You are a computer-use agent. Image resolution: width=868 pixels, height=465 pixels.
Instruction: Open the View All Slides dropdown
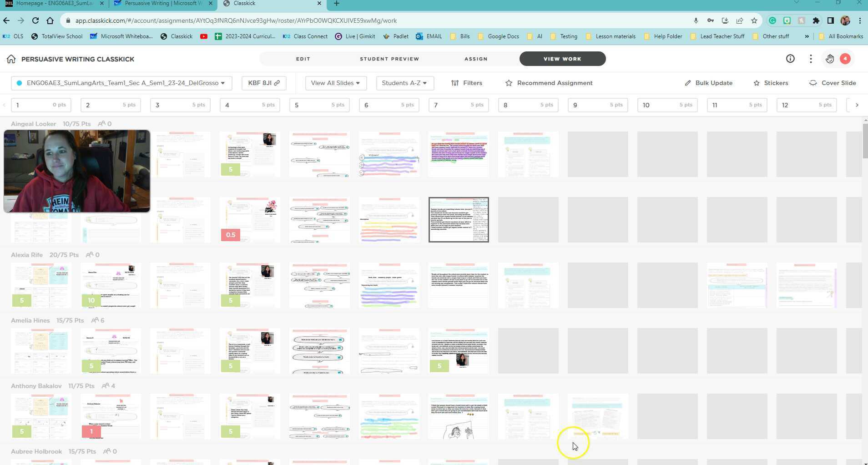pyautogui.click(x=336, y=83)
